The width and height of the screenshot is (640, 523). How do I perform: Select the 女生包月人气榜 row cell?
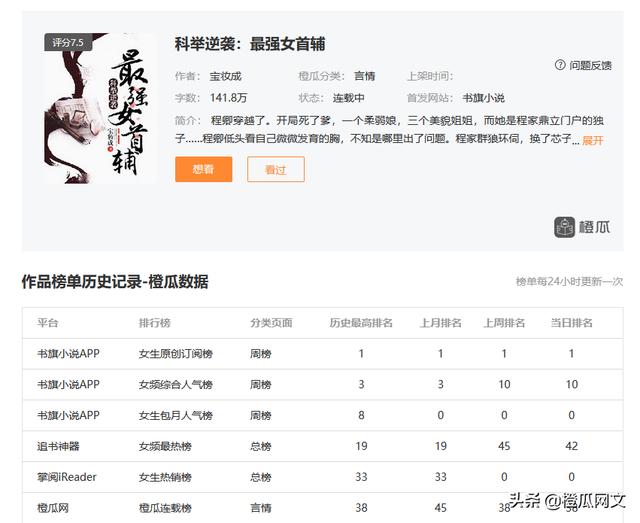[176, 415]
